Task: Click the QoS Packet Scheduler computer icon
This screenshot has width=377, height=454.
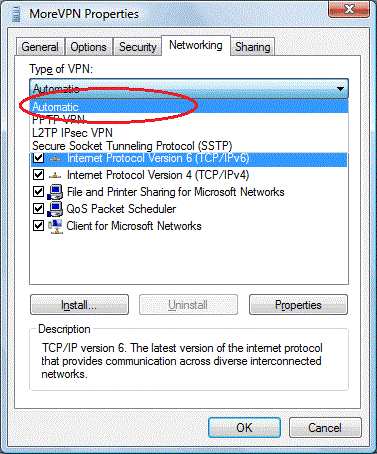Action: pyautogui.click(x=55, y=209)
